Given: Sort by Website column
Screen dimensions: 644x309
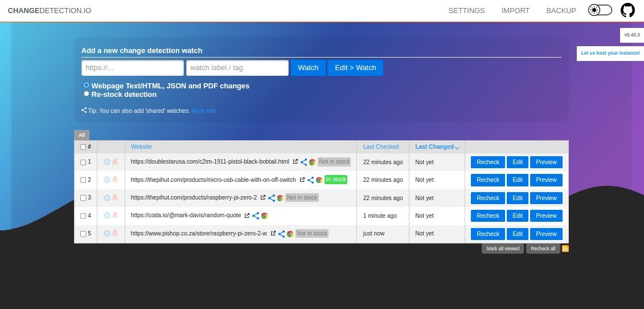Looking at the screenshot, I should coord(141,147).
